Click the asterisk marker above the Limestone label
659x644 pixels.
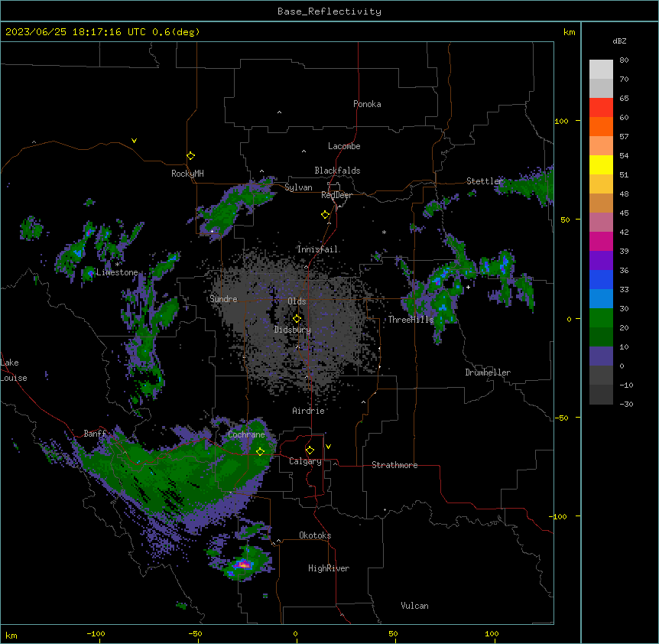pyautogui.click(x=117, y=265)
